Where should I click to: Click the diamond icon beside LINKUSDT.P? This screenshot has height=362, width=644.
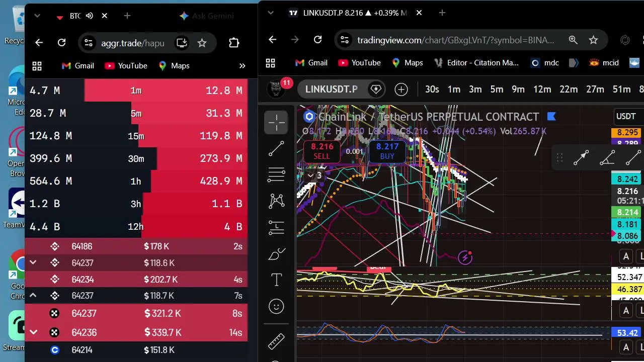(x=376, y=89)
